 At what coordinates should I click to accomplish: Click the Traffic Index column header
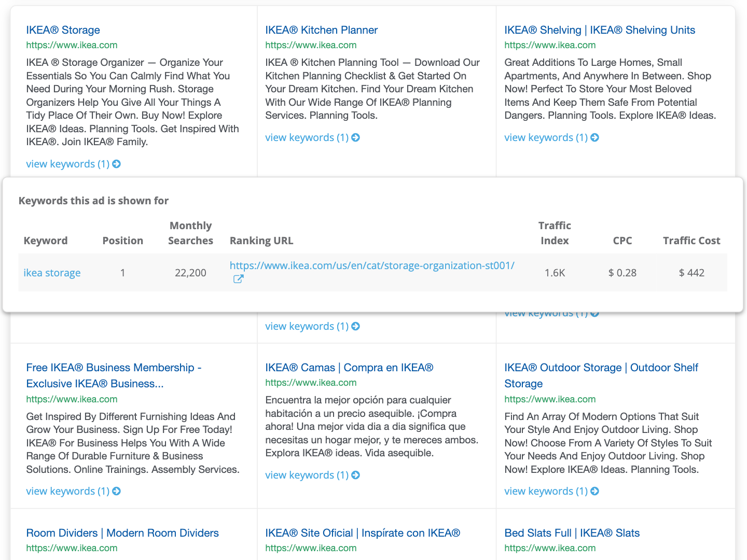click(x=555, y=233)
